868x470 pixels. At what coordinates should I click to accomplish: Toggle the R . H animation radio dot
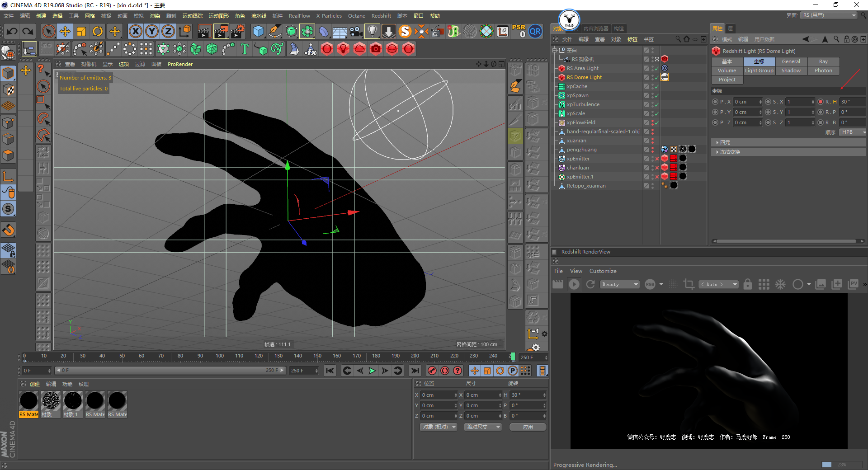coord(821,102)
